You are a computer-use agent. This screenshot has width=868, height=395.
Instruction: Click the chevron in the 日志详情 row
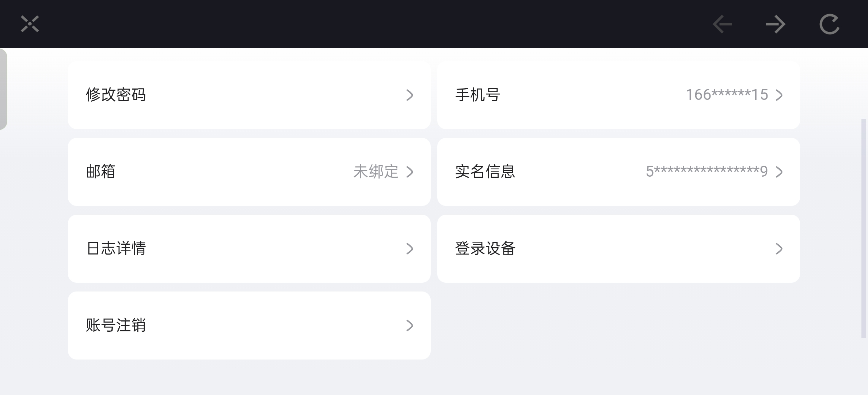point(410,249)
